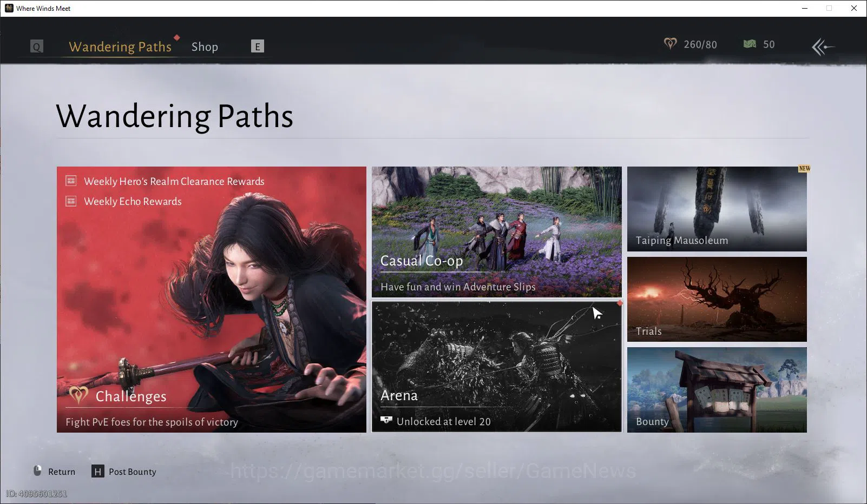Click the E key prompt icon
Image resolution: width=867 pixels, height=504 pixels.
pos(258,47)
